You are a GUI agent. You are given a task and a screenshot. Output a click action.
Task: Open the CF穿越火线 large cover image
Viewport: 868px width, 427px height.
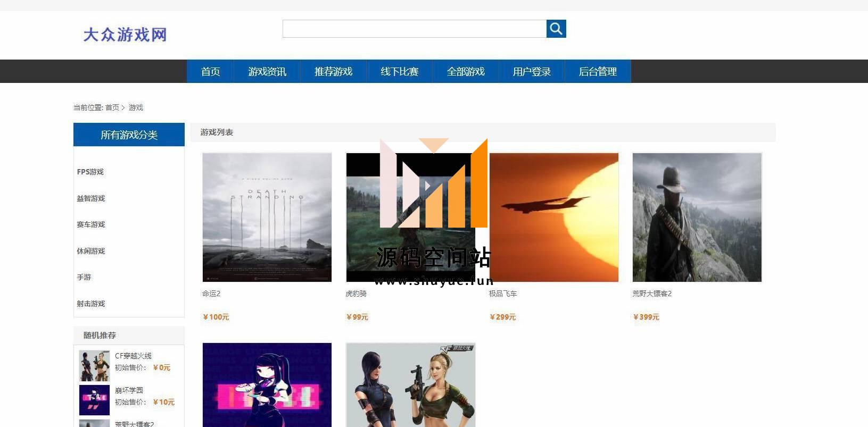pyautogui.click(x=410, y=385)
